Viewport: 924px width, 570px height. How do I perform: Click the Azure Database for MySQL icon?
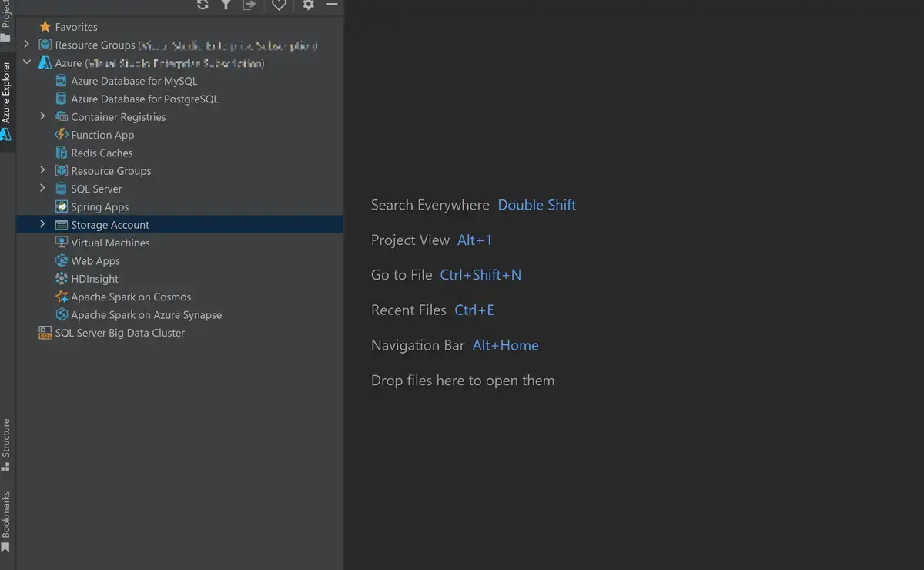62,81
